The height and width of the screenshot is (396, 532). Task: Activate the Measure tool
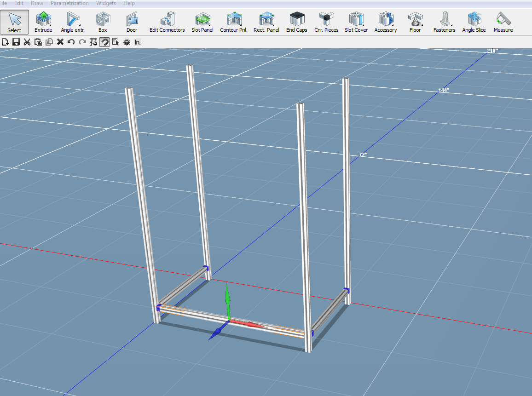coord(503,22)
